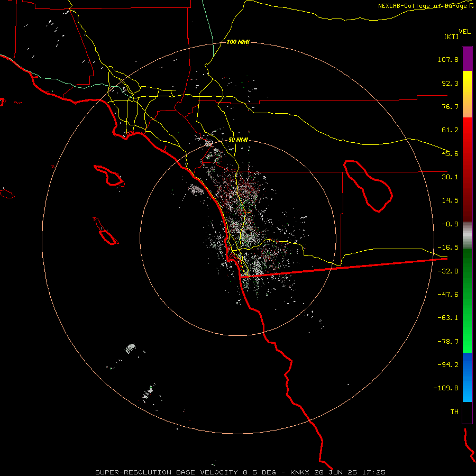Pick the gray near-zero segment of color bar

point(467,235)
